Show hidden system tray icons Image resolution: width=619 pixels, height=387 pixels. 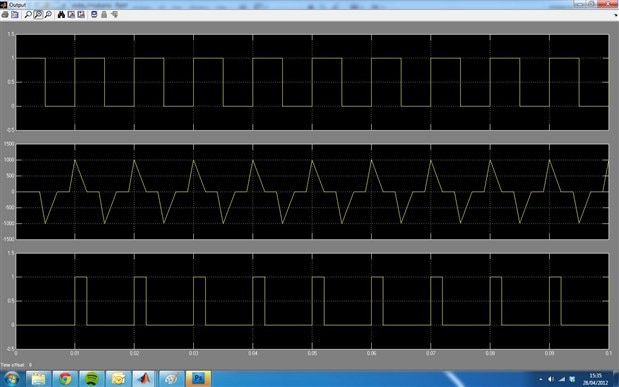coord(541,379)
